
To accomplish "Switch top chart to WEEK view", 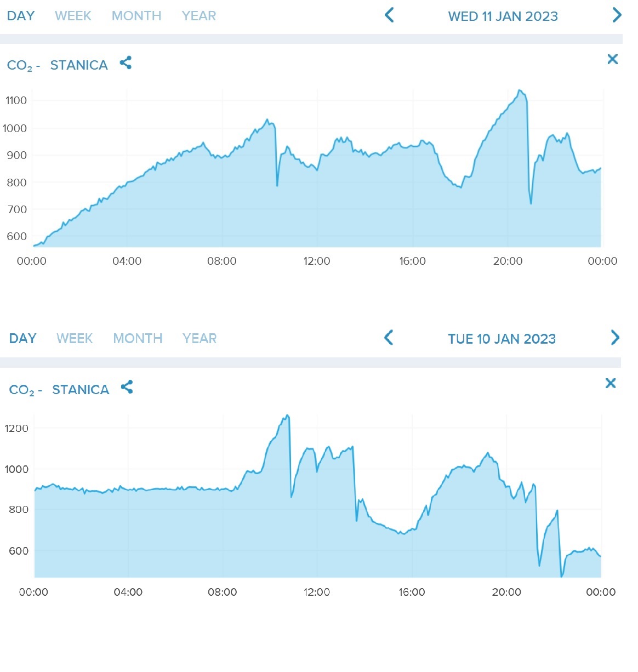I will (73, 16).
